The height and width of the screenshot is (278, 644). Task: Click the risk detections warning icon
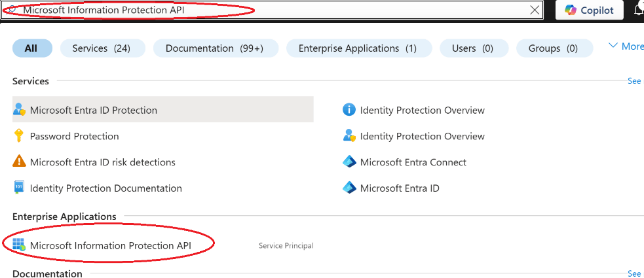[18, 162]
